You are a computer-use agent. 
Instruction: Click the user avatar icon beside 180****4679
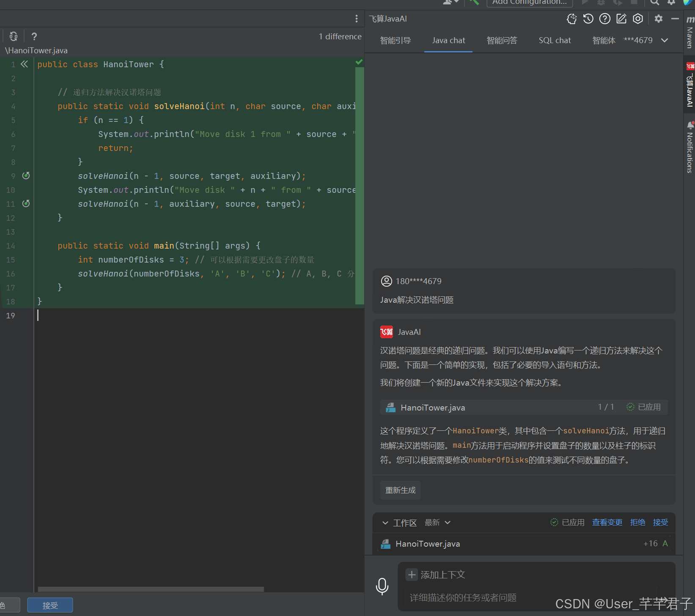pos(386,281)
